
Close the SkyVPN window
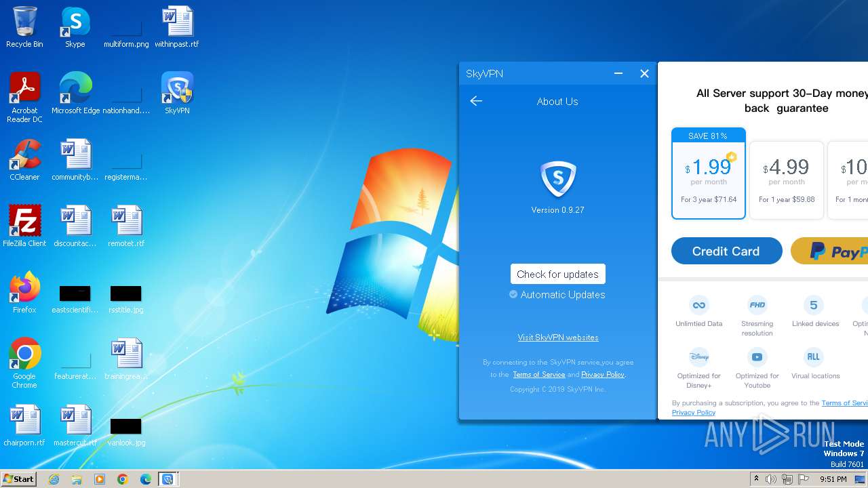pyautogui.click(x=644, y=73)
